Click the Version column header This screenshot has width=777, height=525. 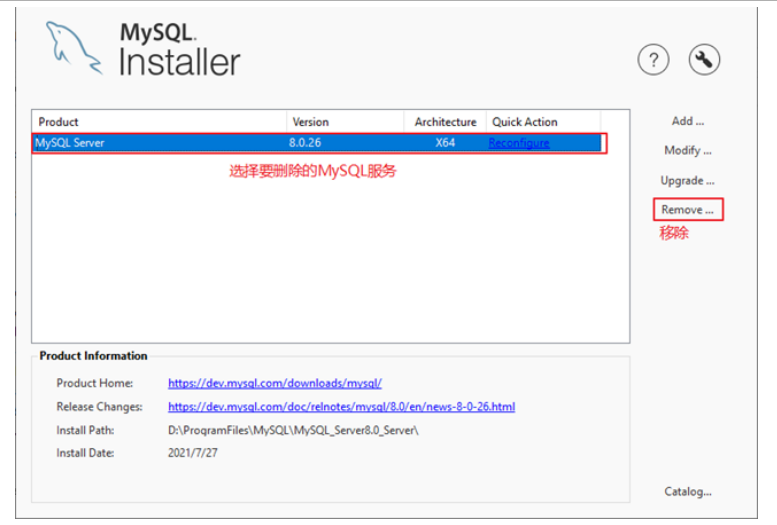(345, 122)
